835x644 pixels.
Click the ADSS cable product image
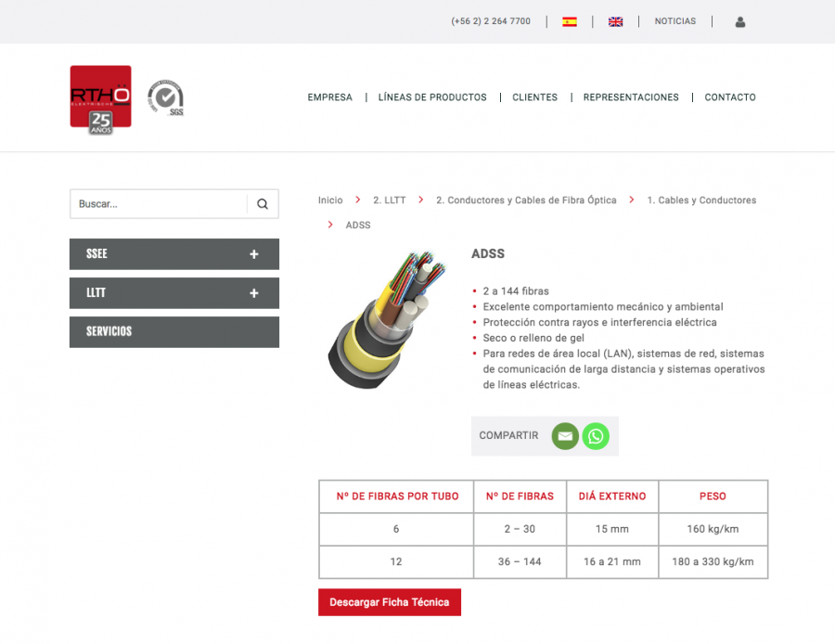tap(387, 319)
